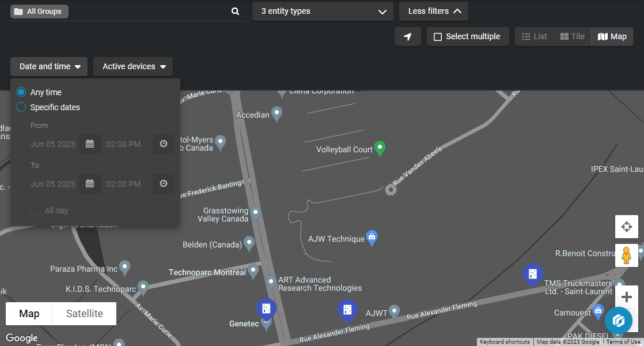Image resolution: width=644 pixels, height=346 pixels.
Task: Click the Accedian map pin
Action: [x=277, y=114]
